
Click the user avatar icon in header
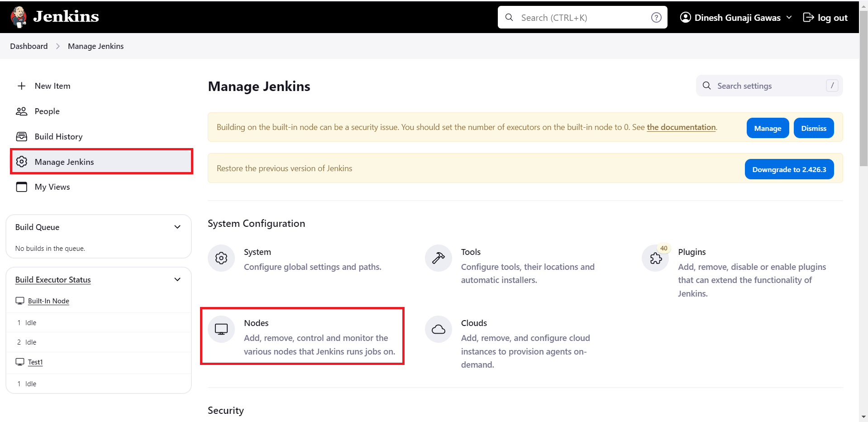tap(686, 17)
